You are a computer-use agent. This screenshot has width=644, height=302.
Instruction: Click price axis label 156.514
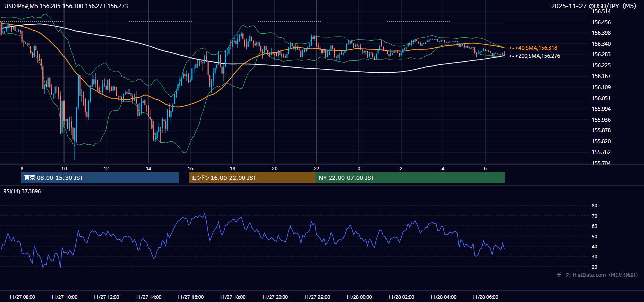pos(601,11)
